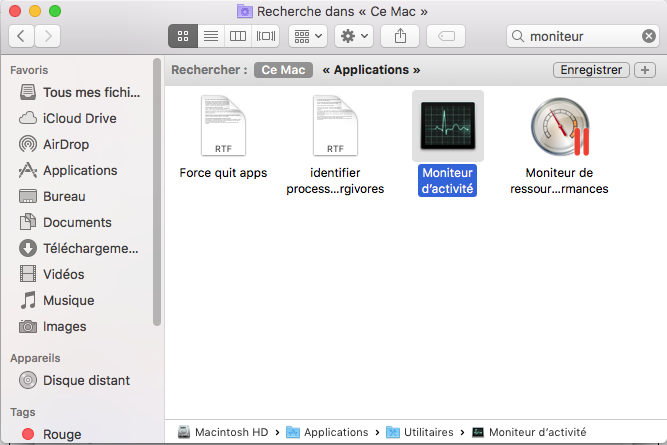Click the Enregistrer search button
This screenshot has width=667, height=445.
[x=590, y=70]
